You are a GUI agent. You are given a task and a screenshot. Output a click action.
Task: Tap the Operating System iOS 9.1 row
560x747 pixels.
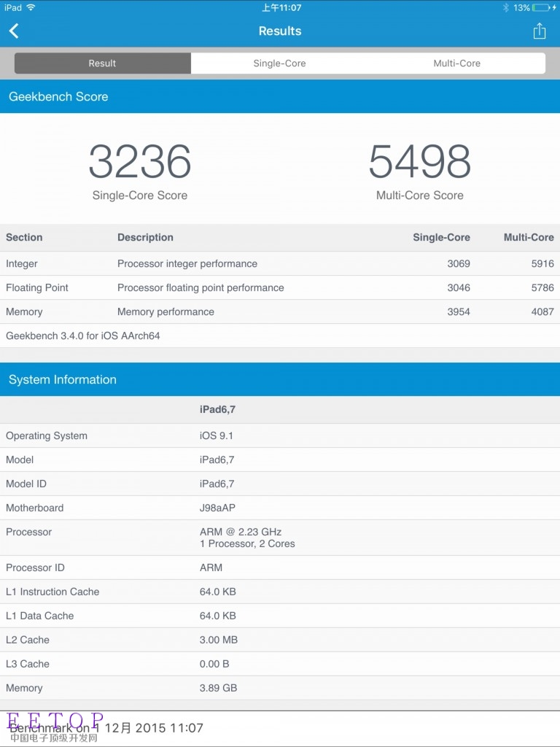(x=280, y=436)
